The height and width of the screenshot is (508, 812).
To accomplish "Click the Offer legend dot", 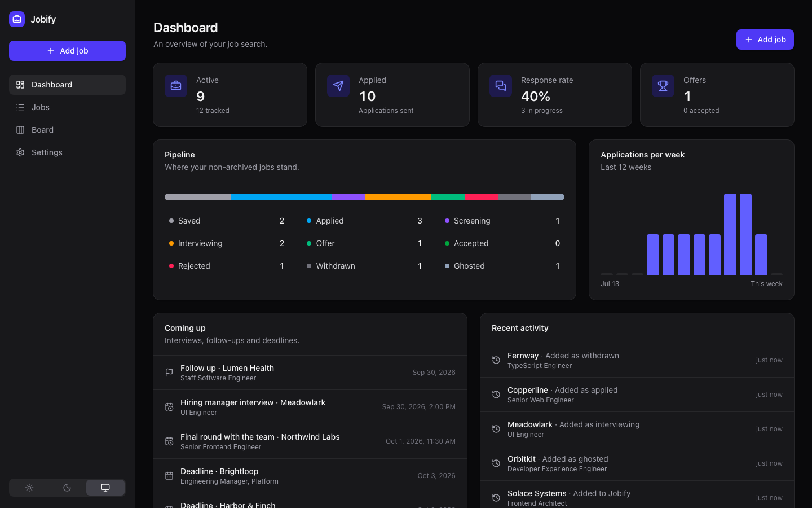I will pos(309,243).
